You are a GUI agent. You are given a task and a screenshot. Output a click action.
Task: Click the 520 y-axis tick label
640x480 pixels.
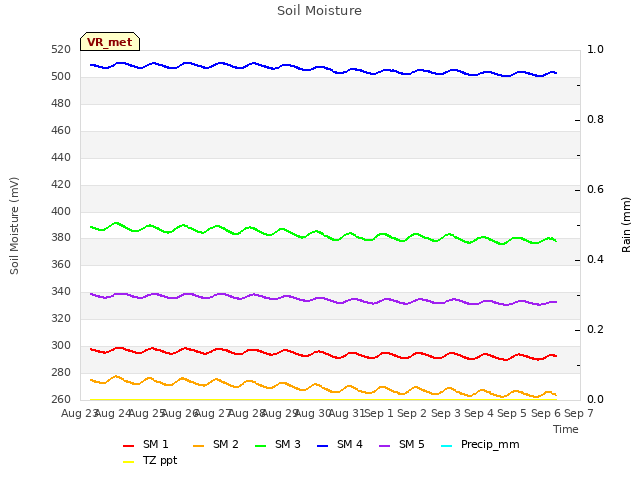coord(61,49)
